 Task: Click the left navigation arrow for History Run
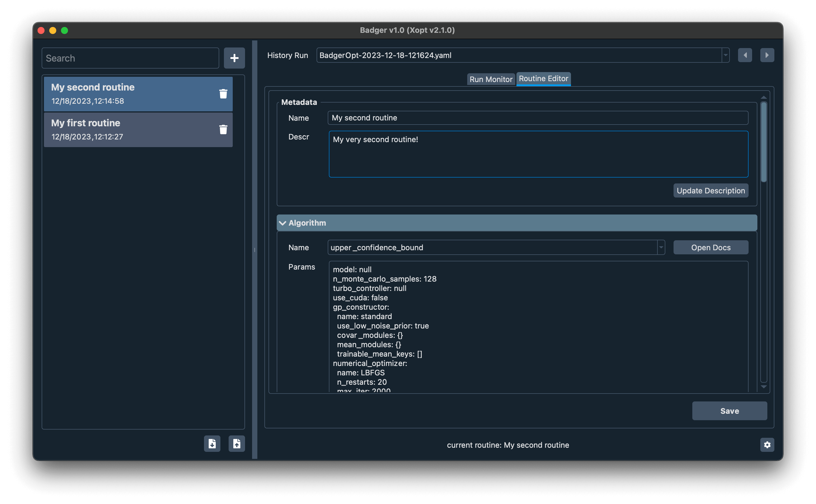tap(745, 55)
